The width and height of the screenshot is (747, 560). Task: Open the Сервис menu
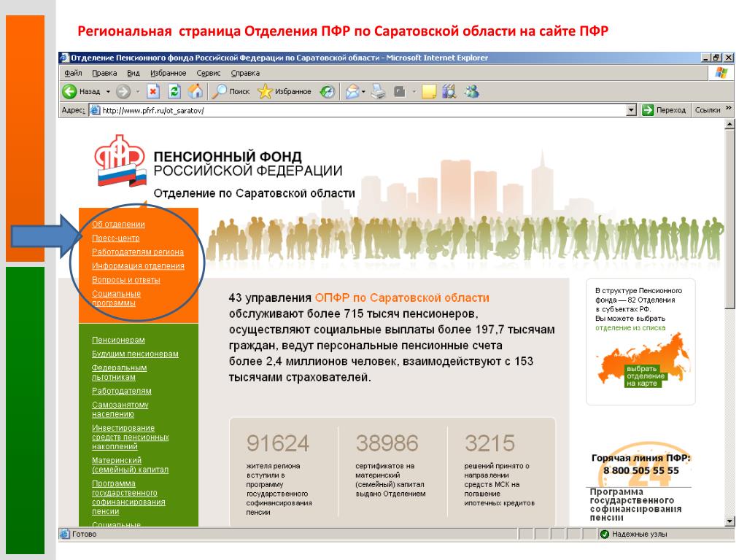[208, 73]
